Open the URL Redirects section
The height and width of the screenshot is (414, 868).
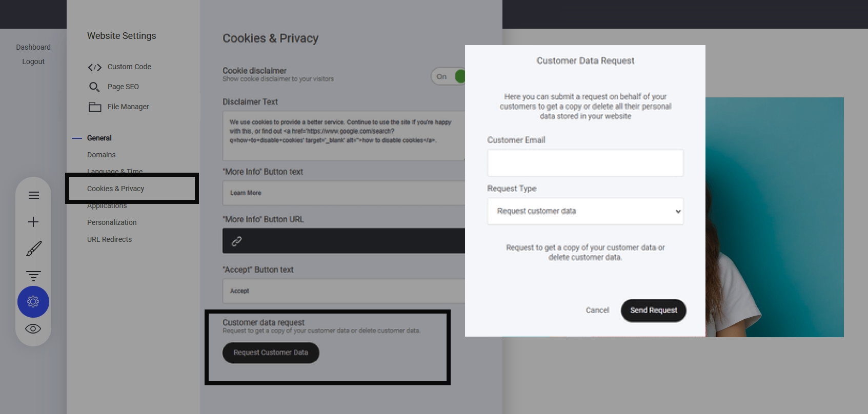(x=109, y=239)
